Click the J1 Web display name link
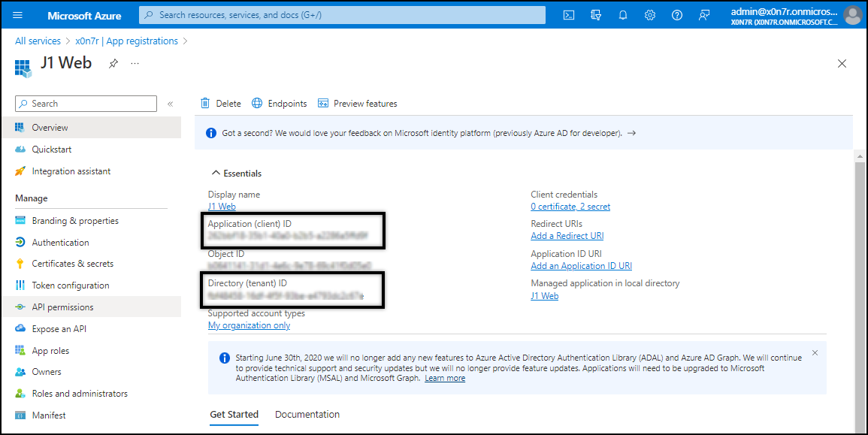The width and height of the screenshot is (868, 435). [222, 207]
